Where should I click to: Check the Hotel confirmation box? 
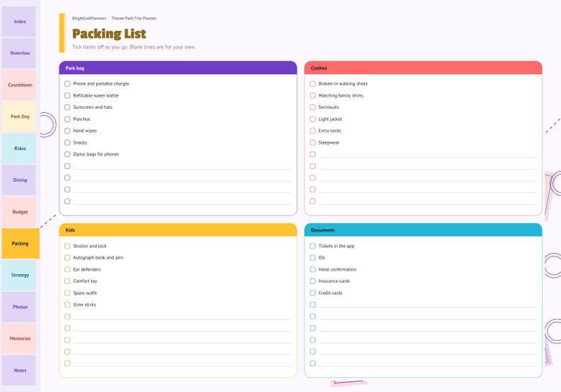pos(313,269)
